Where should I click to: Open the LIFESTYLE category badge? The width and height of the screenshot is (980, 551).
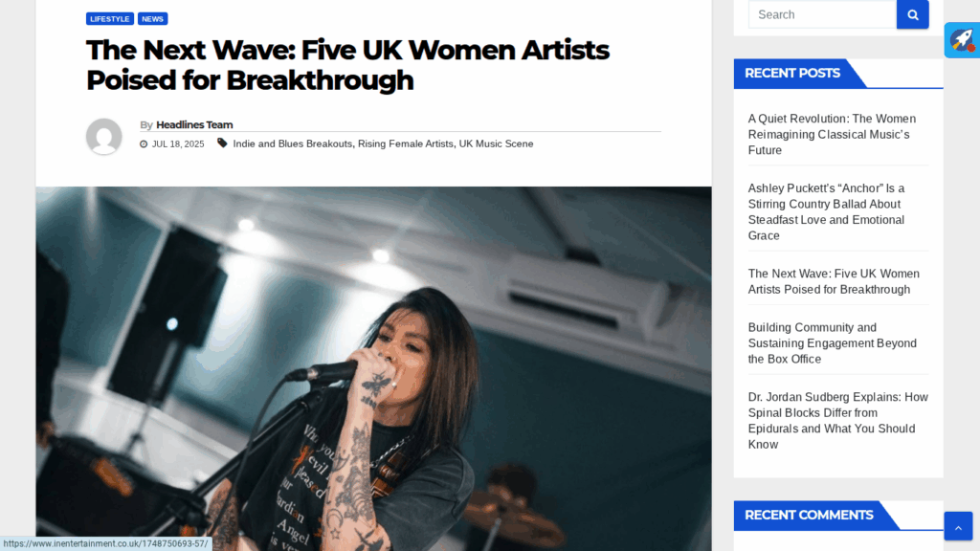[109, 19]
